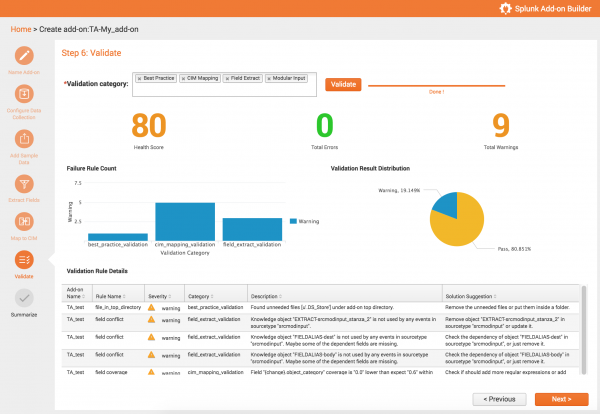Click the Total Warnings value 9
Screen dimensions: 600x414
coord(501,126)
